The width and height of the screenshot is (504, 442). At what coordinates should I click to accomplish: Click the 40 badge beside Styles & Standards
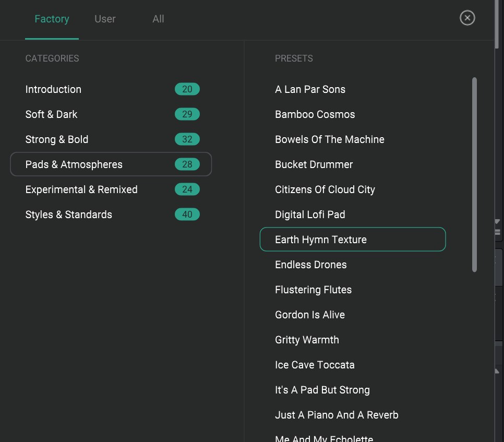click(187, 214)
